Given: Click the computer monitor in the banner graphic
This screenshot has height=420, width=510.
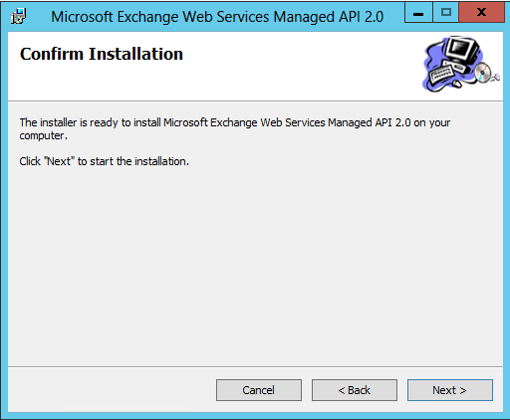Looking at the screenshot, I should pyautogui.click(x=462, y=49).
